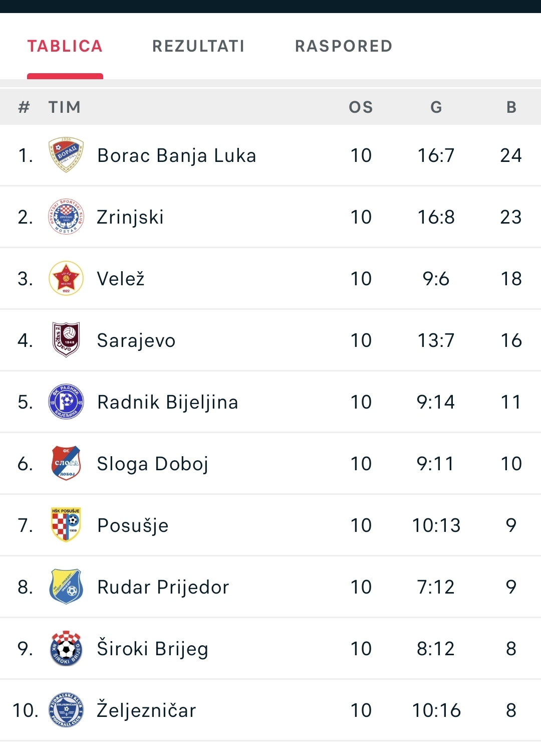Tap the Radnik Bijeljina blue badge
The image size is (541, 756).
[x=66, y=402]
